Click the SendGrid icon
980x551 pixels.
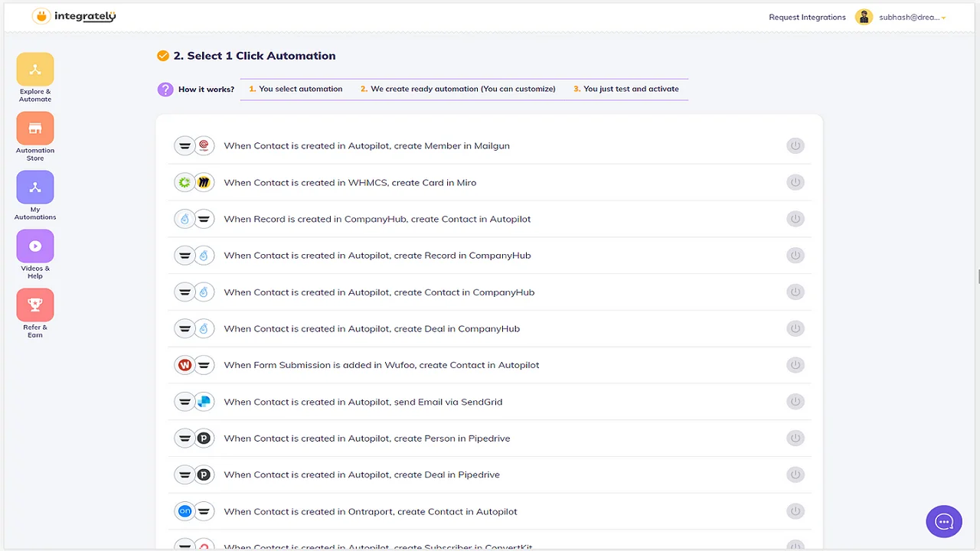tap(204, 401)
